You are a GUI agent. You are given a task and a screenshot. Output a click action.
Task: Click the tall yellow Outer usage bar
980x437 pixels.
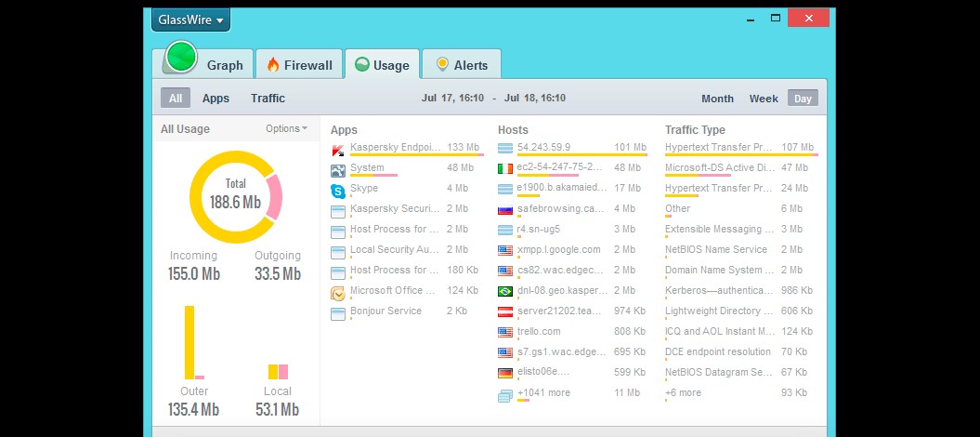(x=189, y=342)
